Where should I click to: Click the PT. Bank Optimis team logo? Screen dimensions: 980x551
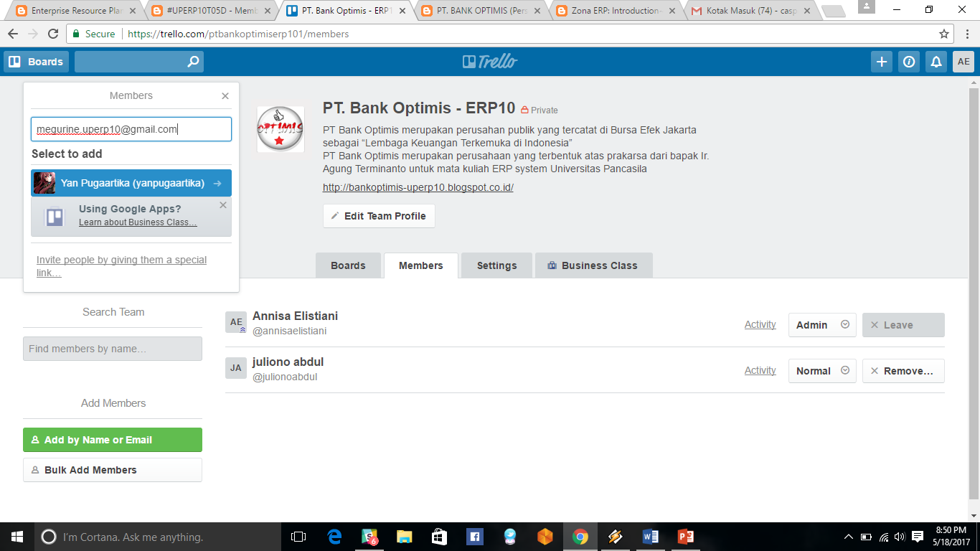(x=281, y=129)
